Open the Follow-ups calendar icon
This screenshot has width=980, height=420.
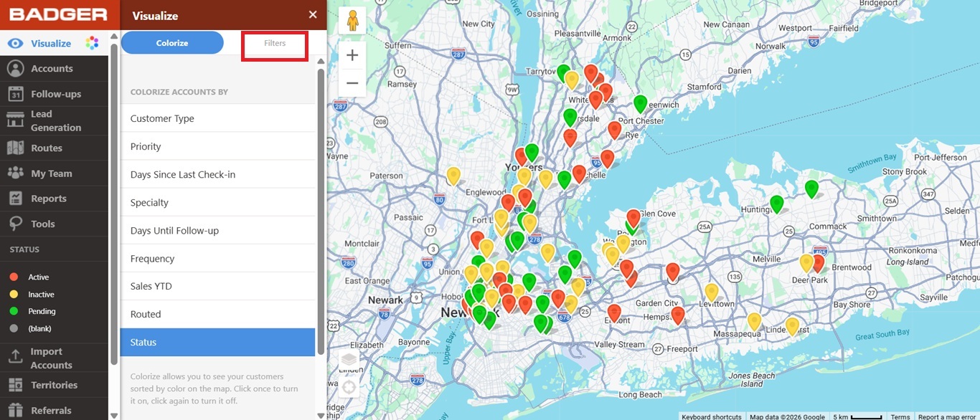[x=15, y=94]
